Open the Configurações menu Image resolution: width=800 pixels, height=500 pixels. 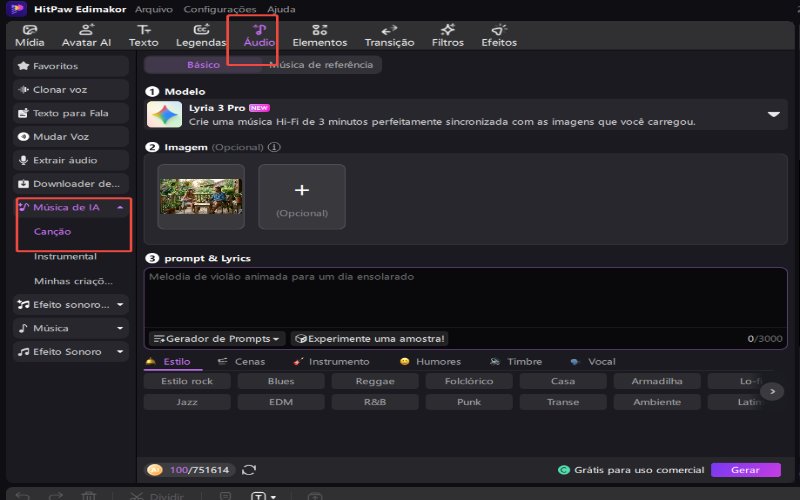coord(220,9)
